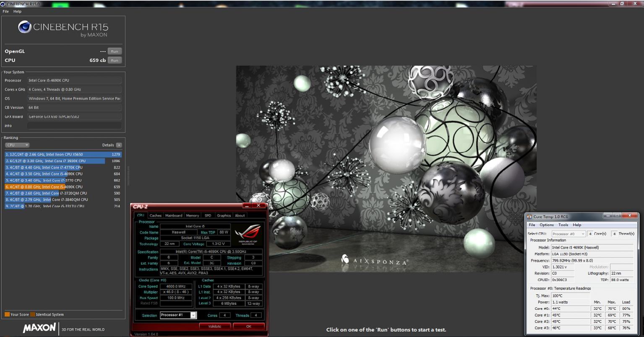Click Core Temp Tj. Max value 100°C
Image resolution: width=644 pixels, height=337 pixels.
click(x=571, y=296)
